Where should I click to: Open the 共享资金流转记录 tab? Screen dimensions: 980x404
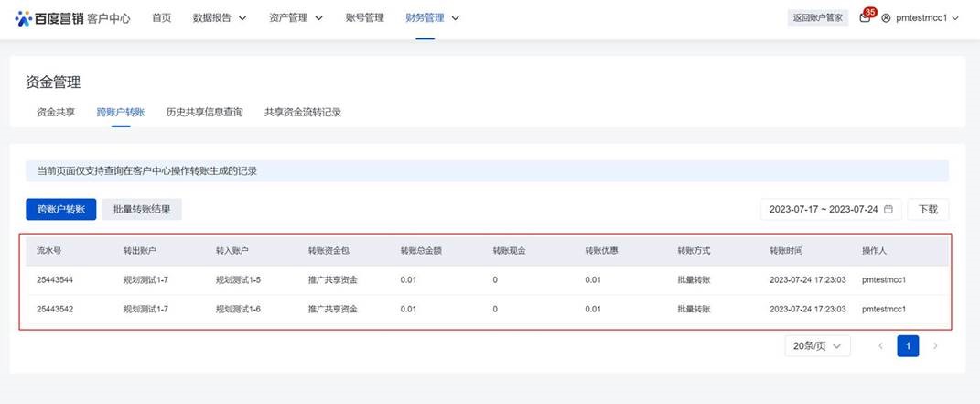point(302,112)
